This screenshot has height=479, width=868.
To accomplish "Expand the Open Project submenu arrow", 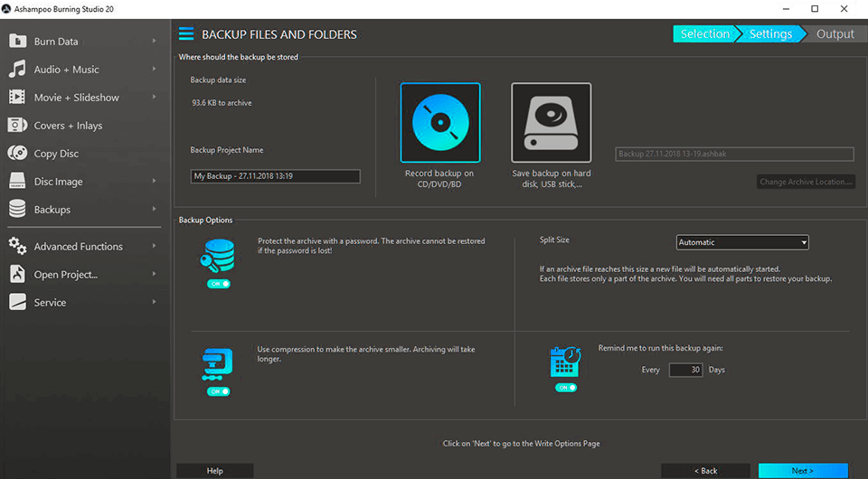I will click(x=154, y=274).
